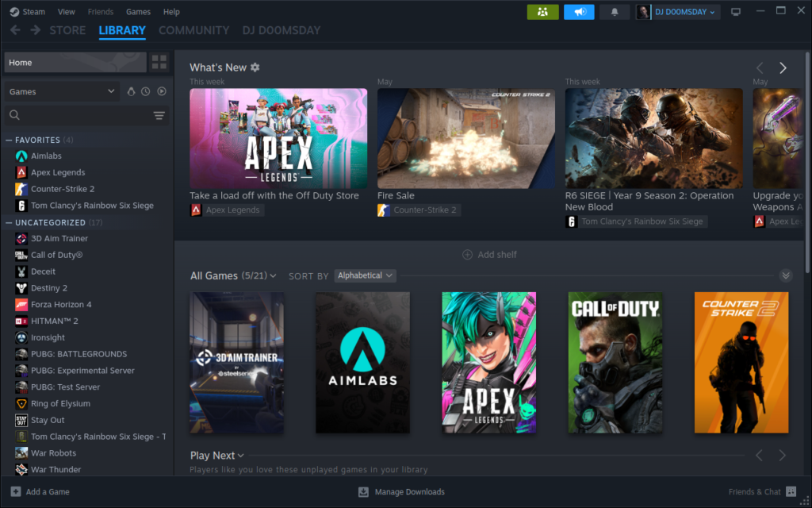The height and width of the screenshot is (508, 812).
Task: Open the green friends activity button
Action: [542, 12]
